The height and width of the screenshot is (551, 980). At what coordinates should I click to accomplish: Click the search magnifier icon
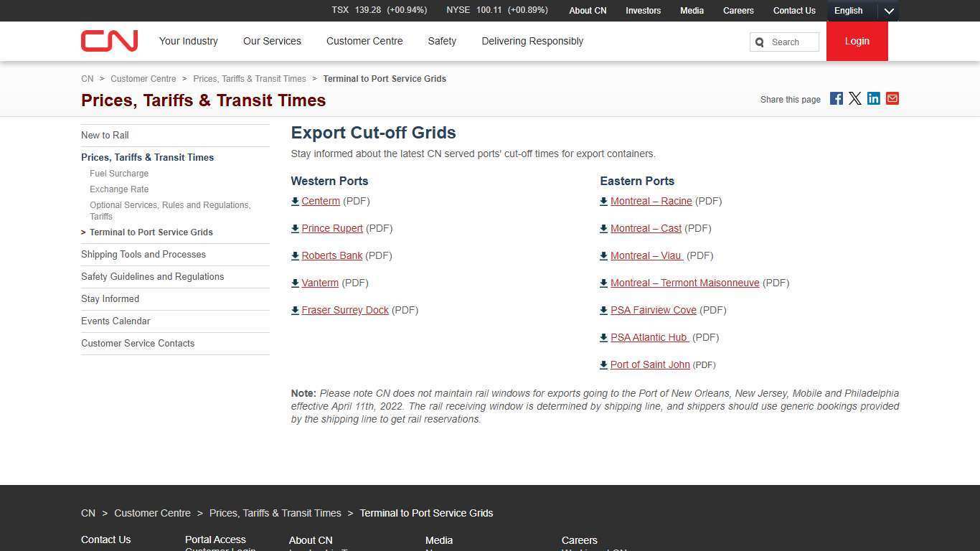tap(759, 42)
